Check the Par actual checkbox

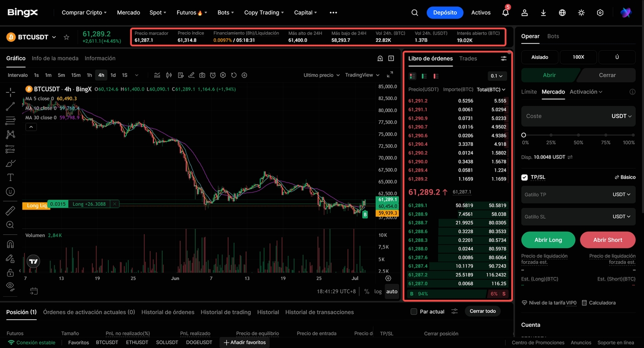coord(414,312)
